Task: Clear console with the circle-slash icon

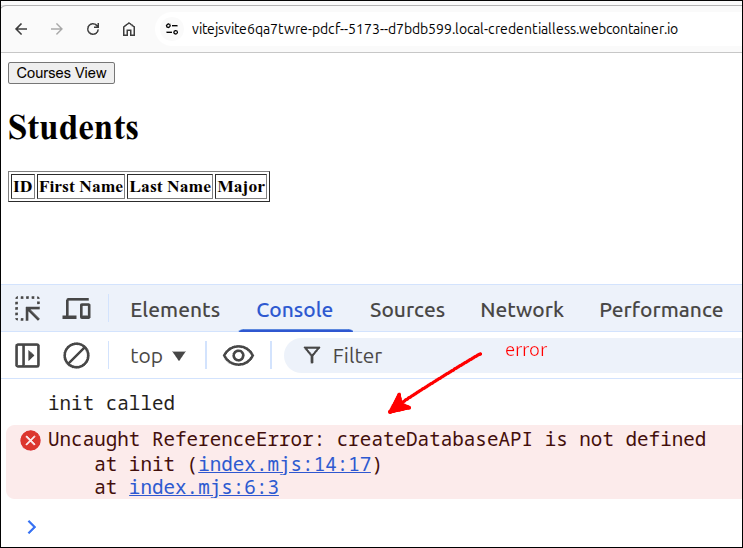Action: point(76,355)
